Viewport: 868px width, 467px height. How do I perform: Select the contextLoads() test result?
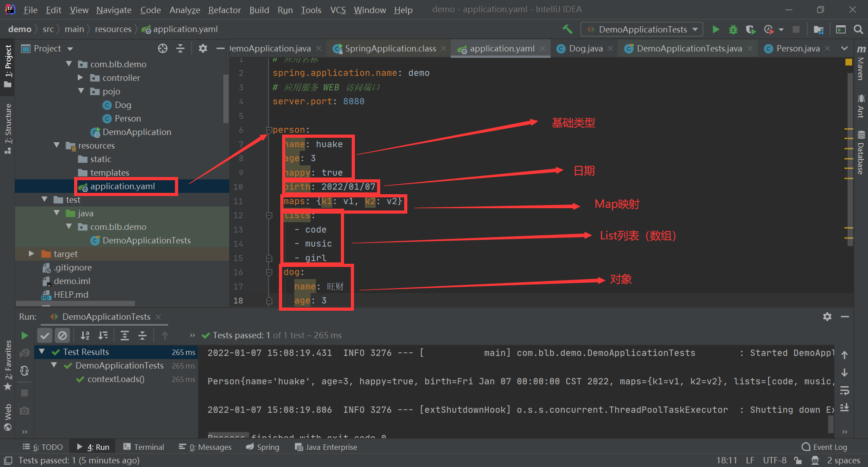click(x=116, y=379)
